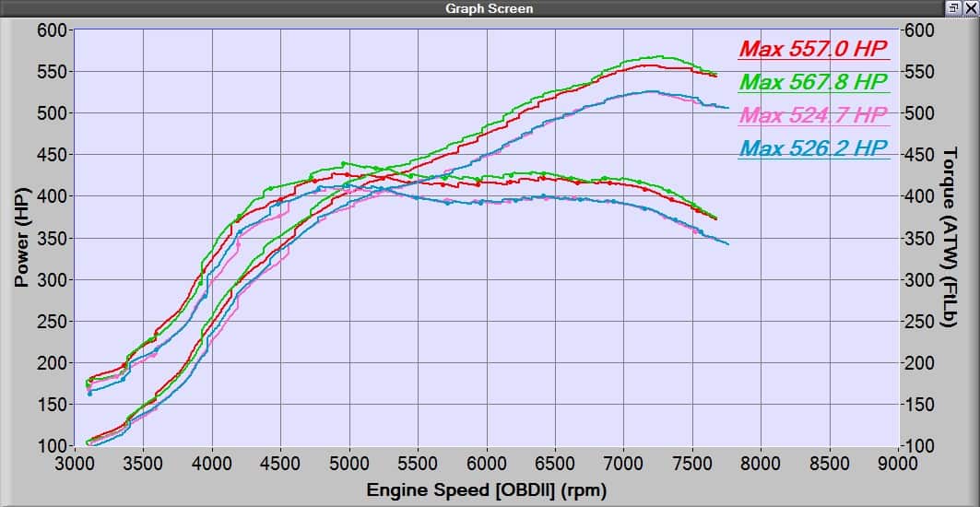Select the green Max 567.8 HP legend

click(x=814, y=82)
